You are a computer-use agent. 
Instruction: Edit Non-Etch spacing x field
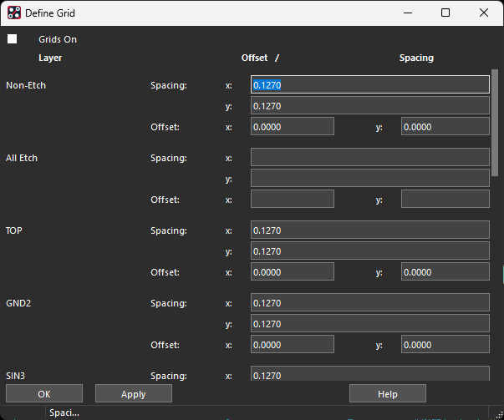pos(369,85)
